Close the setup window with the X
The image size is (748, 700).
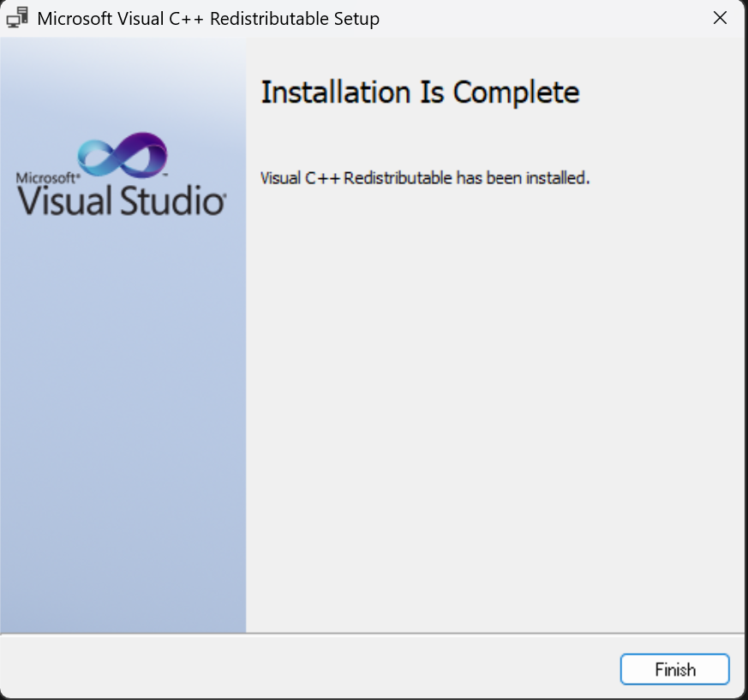[720, 17]
